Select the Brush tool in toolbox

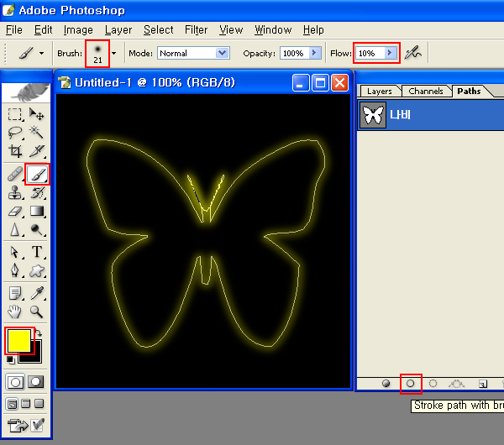37,175
